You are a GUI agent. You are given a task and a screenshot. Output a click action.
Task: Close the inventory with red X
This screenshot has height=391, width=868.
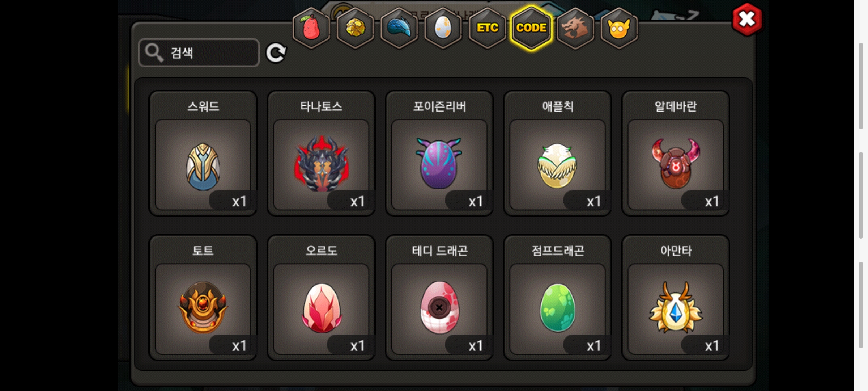[747, 19]
